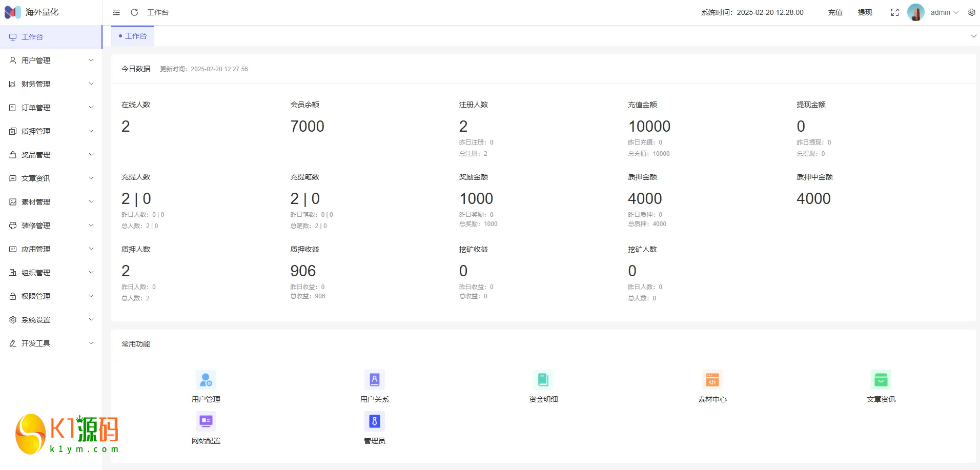Open the tab list dropdown arrow
The height and width of the screenshot is (470, 980).
(x=973, y=36)
